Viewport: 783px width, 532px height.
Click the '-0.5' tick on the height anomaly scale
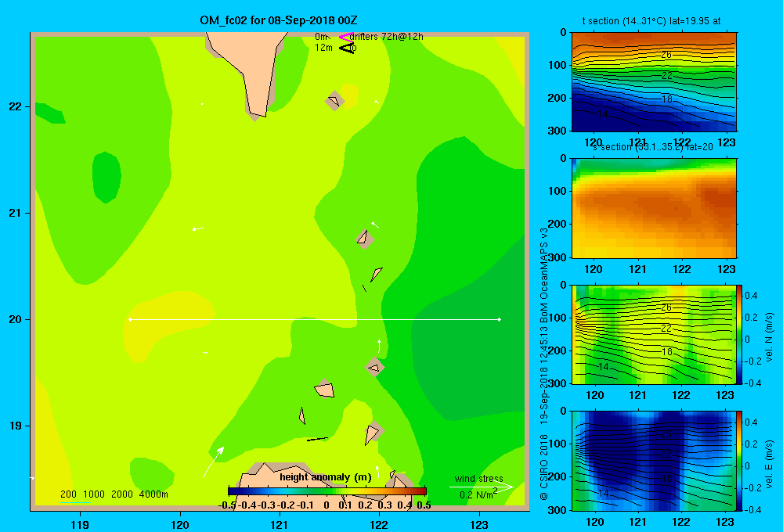point(227,505)
